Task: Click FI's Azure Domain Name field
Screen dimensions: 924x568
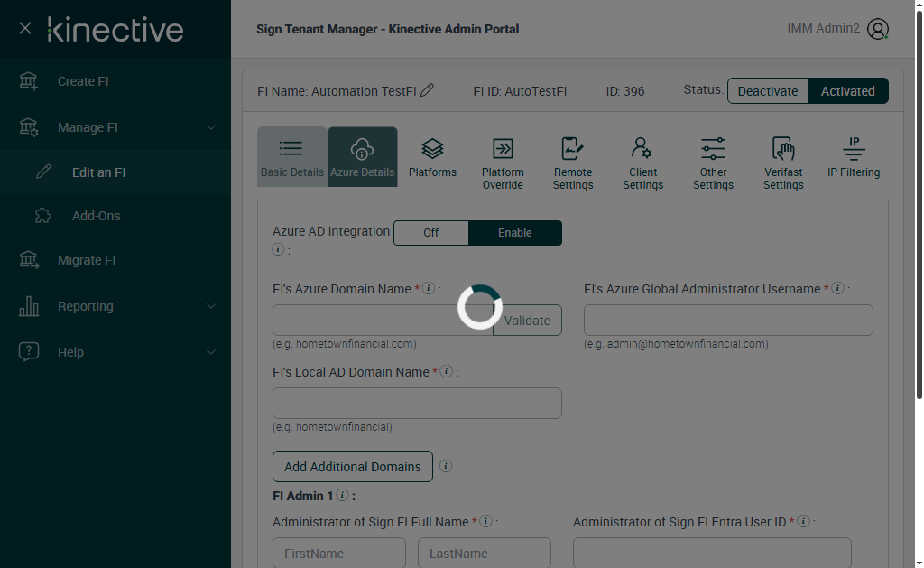Action: coord(383,321)
